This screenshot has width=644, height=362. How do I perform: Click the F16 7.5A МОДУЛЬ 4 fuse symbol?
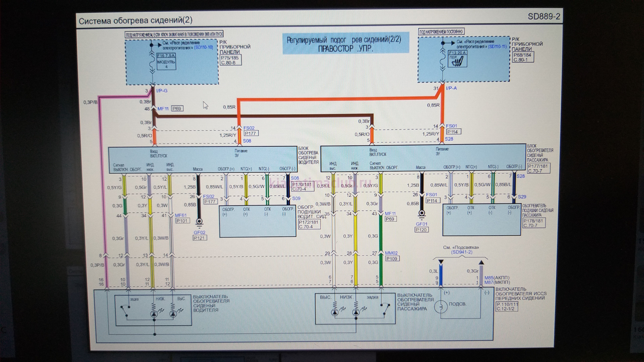pyautogui.click(x=166, y=61)
